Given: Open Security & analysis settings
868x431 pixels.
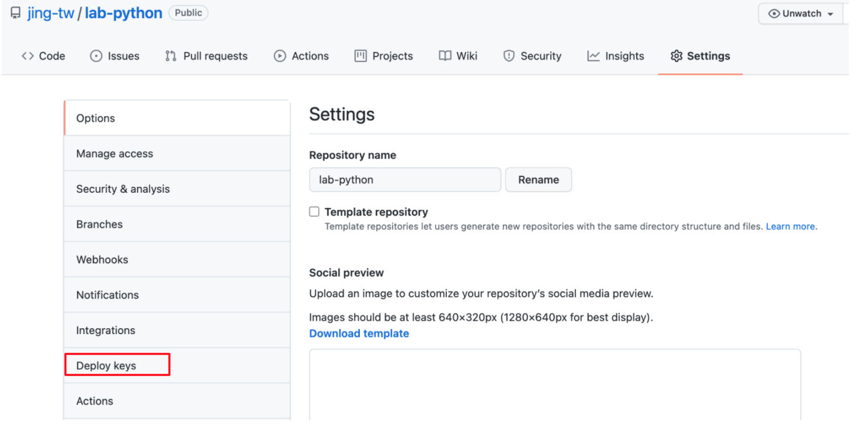Looking at the screenshot, I should pos(177,189).
